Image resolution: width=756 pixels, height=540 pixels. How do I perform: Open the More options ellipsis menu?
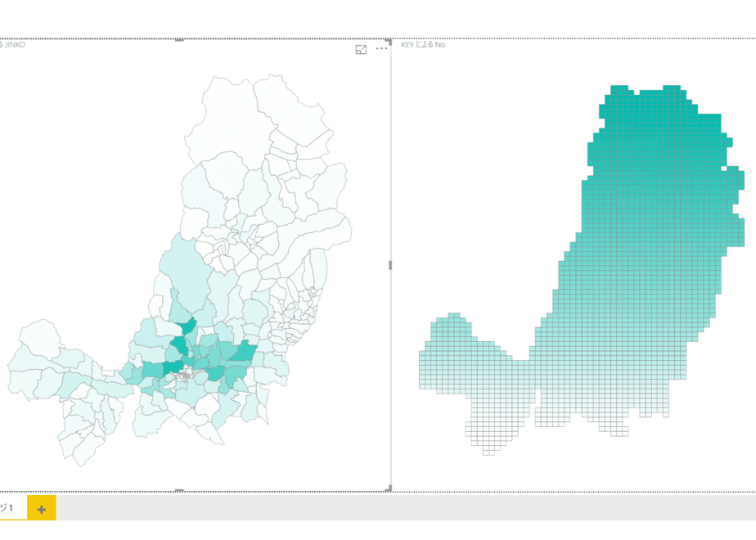tap(381, 49)
